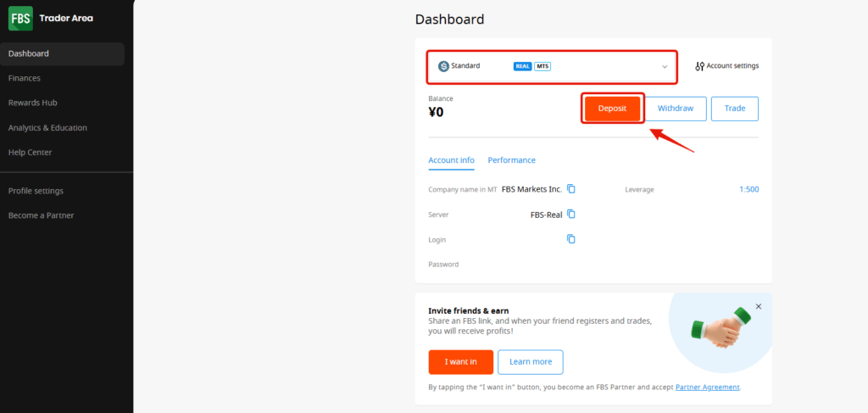Expand the Standard account dropdown chevron
Image resolution: width=868 pixels, height=413 pixels.
tap(665, 66)
